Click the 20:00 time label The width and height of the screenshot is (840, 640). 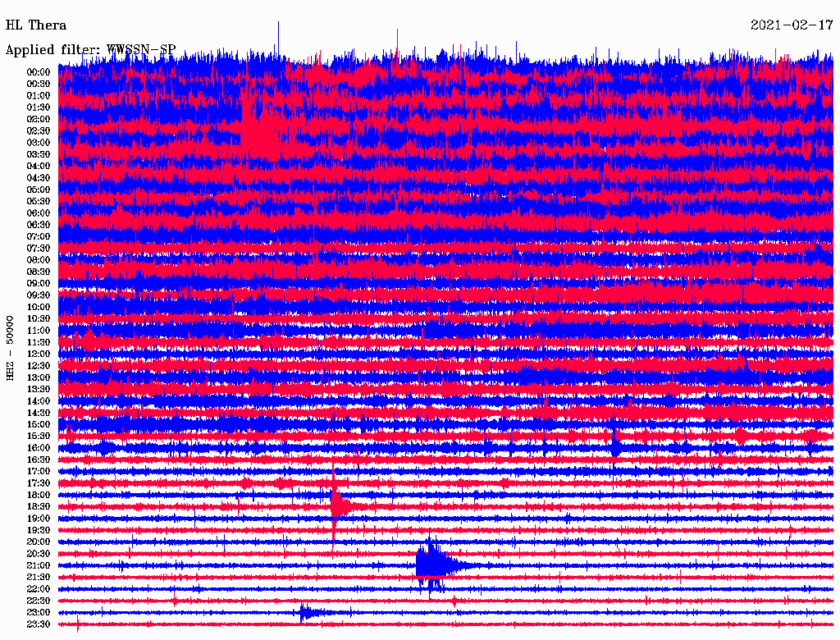[x=39, y=542]
